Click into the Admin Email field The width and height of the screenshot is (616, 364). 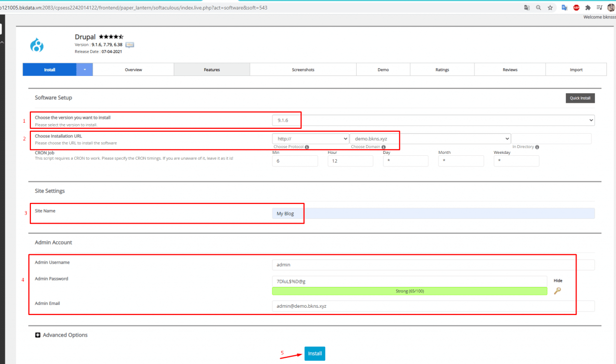(433, 306)
